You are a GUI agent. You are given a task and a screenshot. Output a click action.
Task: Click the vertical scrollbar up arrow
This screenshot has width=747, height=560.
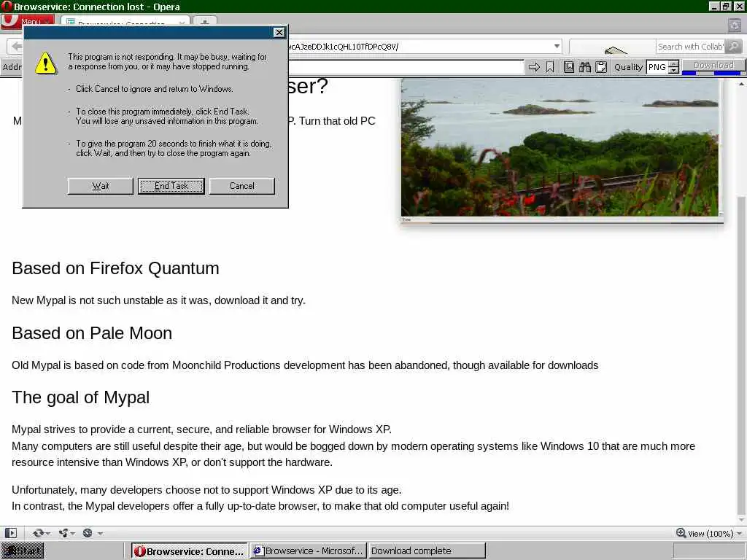(741, 85)
